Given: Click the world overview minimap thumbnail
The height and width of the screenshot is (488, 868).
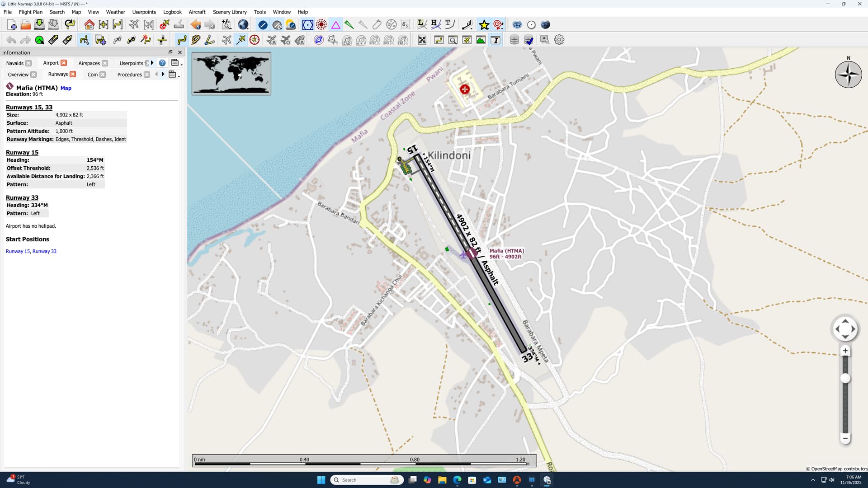Looking at the screenshot, I should 231,73.
